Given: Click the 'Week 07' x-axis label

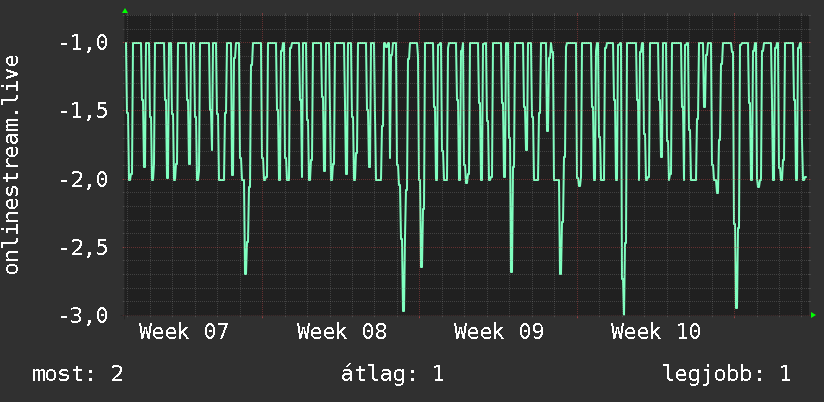Looking at the screenshot, I should coord(184,332).
